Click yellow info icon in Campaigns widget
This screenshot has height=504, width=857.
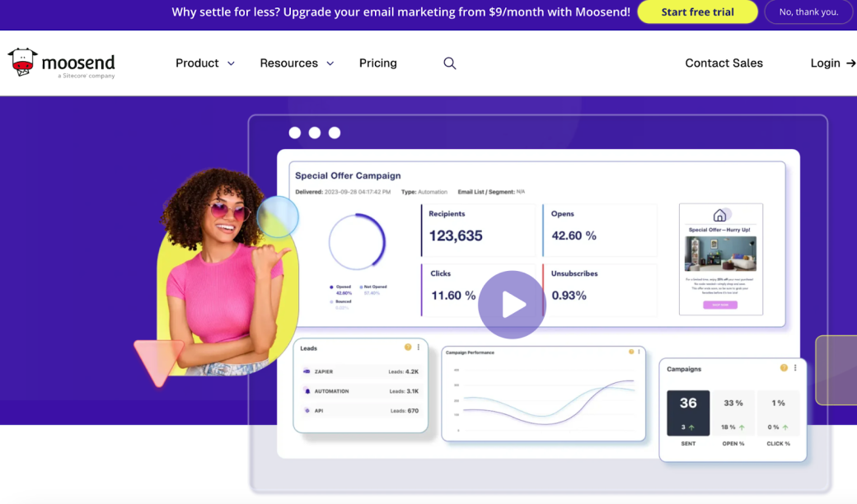(784, 368)
